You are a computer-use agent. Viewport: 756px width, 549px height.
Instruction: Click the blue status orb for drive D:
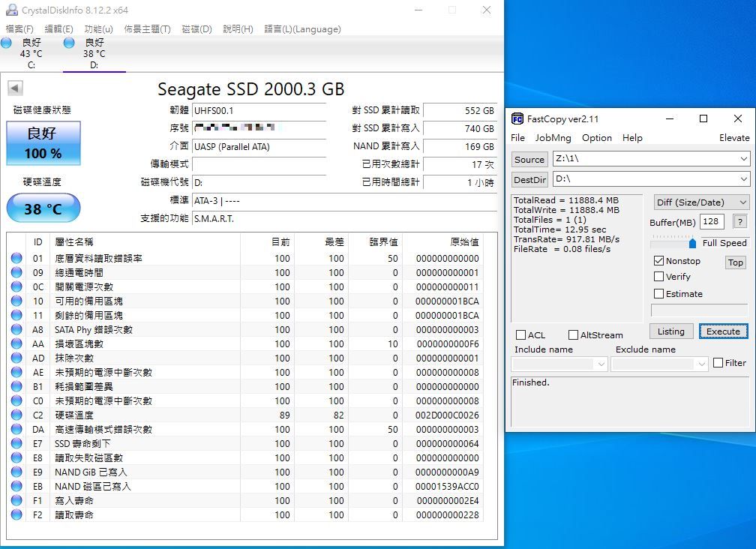69,43
